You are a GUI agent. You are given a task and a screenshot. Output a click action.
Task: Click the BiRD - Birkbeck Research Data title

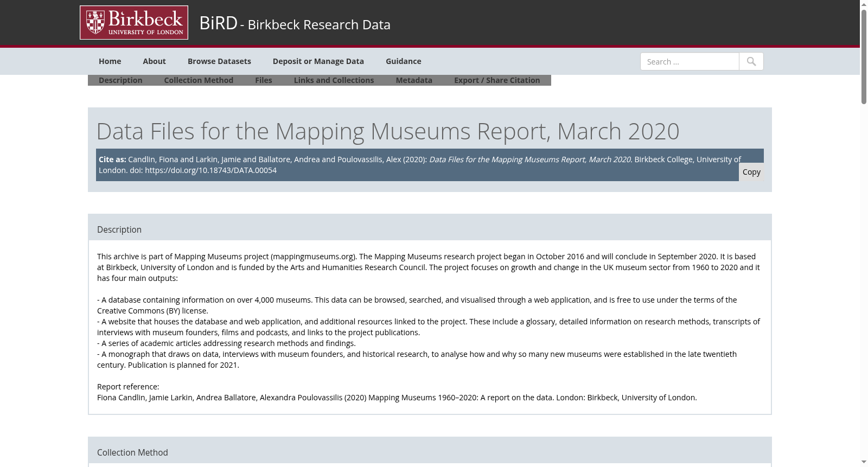tap(295, 23)
